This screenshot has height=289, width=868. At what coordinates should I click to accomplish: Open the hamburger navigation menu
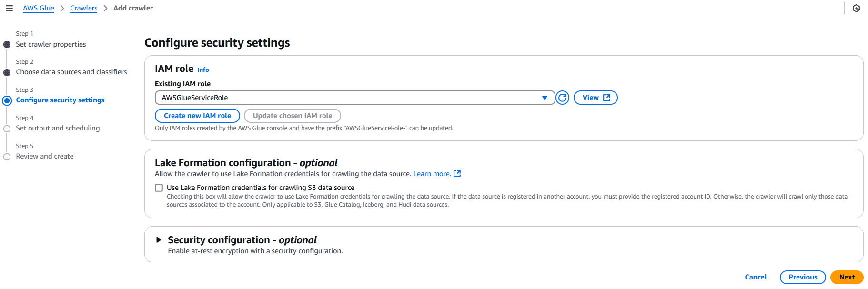[9, 8]
